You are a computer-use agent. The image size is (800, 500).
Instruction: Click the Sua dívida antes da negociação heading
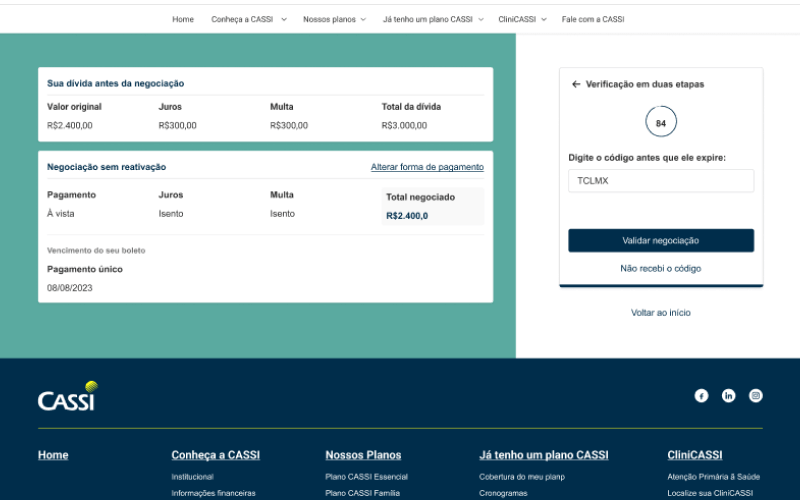pos(115,84)
